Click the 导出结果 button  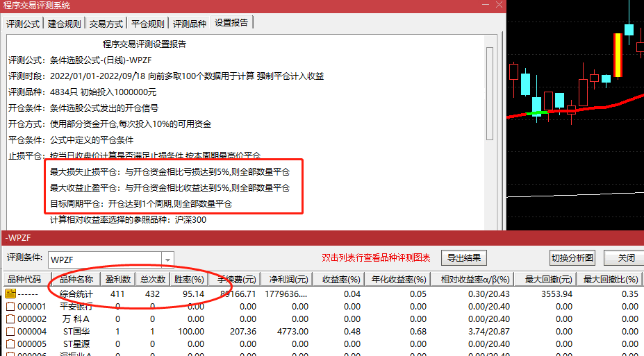tap(464, 258)
